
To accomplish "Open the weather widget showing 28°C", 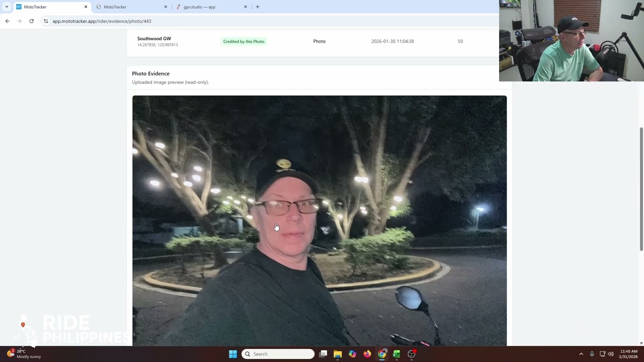I will [24, 354].
